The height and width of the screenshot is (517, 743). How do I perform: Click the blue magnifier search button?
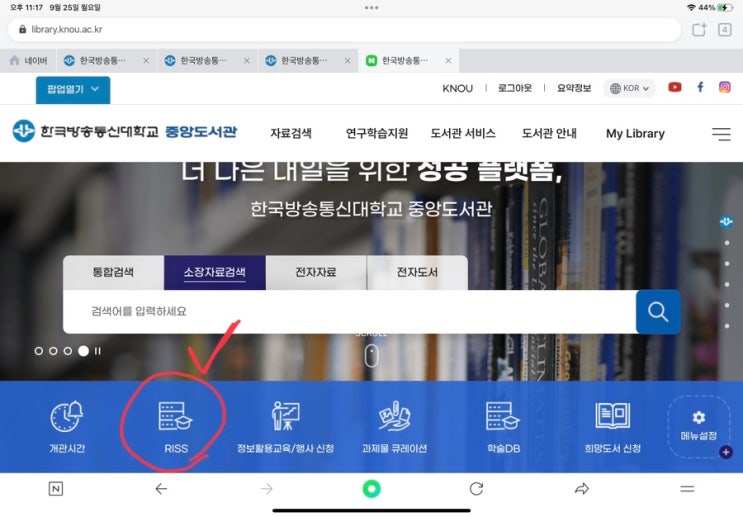pos(658,312)
